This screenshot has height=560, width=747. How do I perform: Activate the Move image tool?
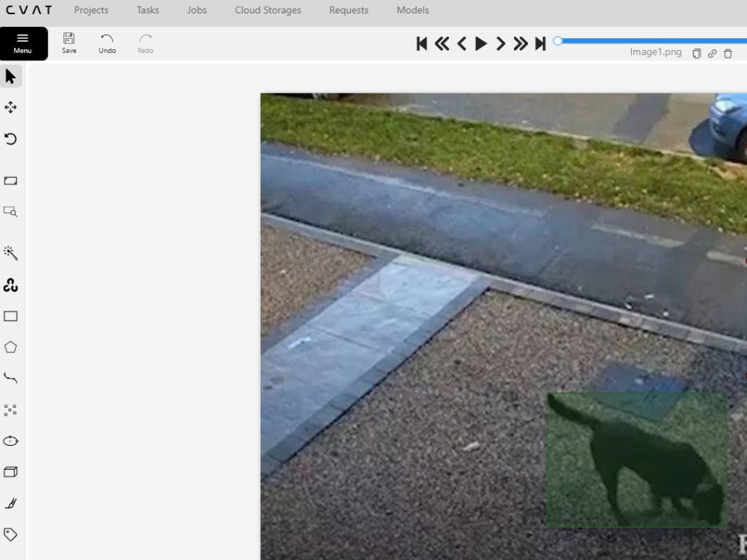(x=10, y=107)
